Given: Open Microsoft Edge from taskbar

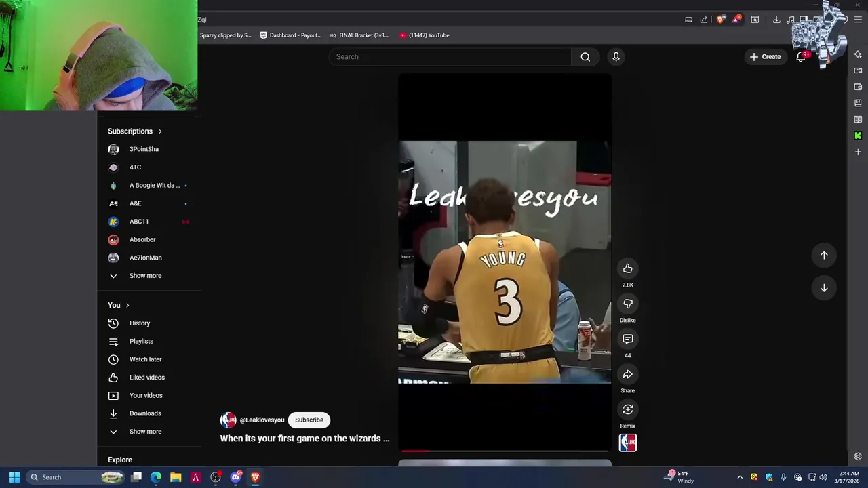Looking at the screenshot, I should click(156, 477).
